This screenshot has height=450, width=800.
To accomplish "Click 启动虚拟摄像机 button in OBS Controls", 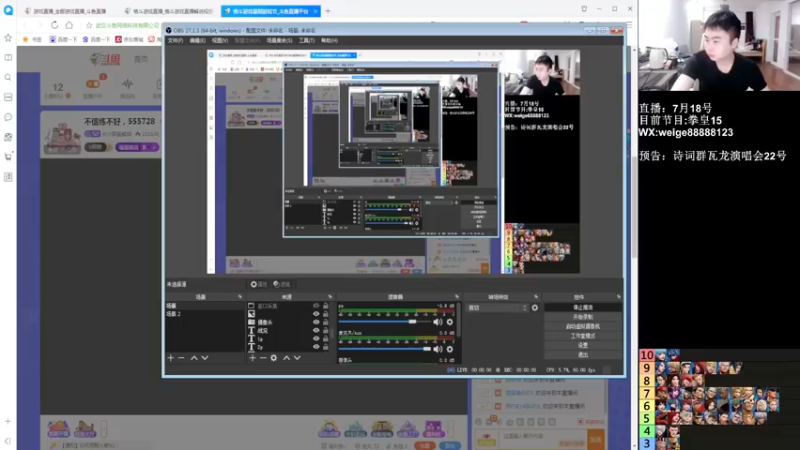I will [583, 327].
